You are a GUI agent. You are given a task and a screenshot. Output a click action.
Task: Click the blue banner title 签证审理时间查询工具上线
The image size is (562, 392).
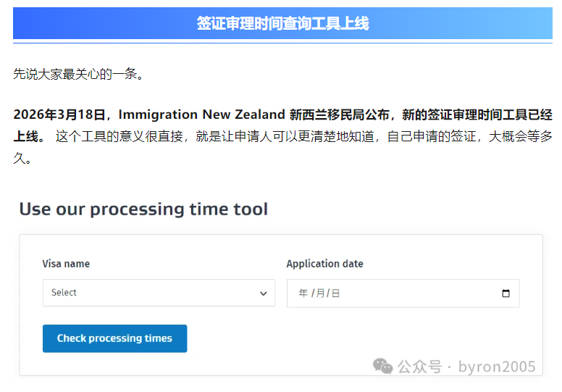(282, 23)
